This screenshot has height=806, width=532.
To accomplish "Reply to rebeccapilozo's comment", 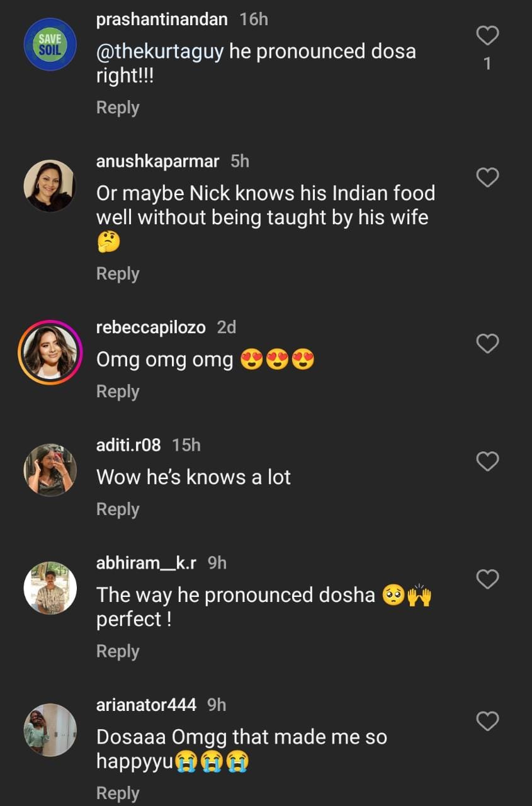I will pyautogui.click(x=118, y=392).
